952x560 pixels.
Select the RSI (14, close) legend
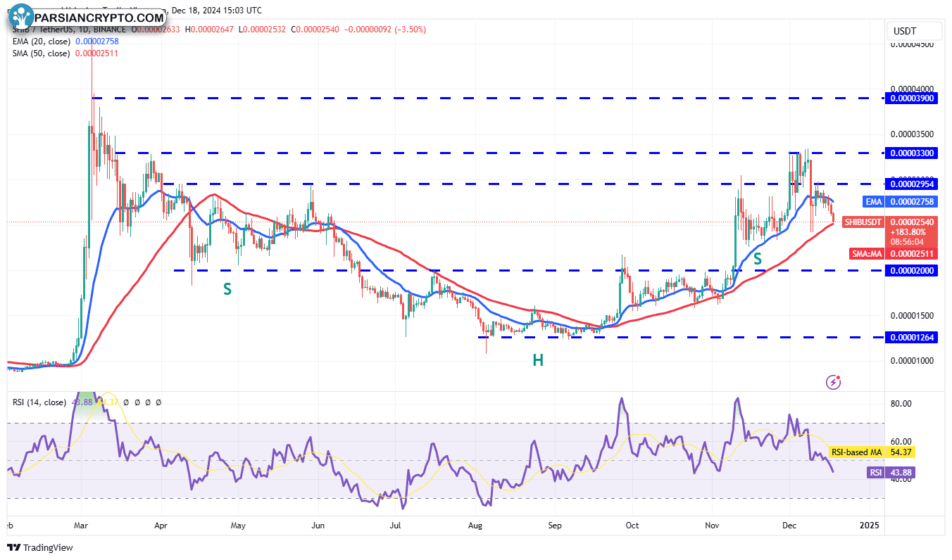(x=39, y=402)
